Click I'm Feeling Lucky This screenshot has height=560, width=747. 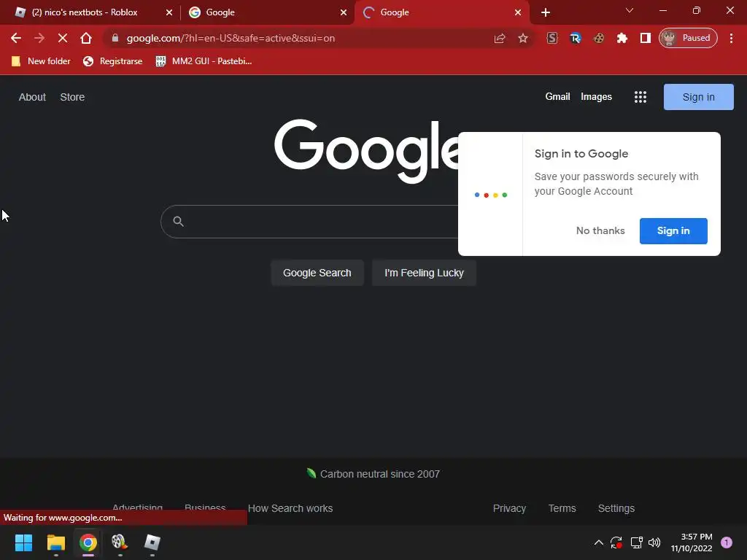[x=424, y=273]
